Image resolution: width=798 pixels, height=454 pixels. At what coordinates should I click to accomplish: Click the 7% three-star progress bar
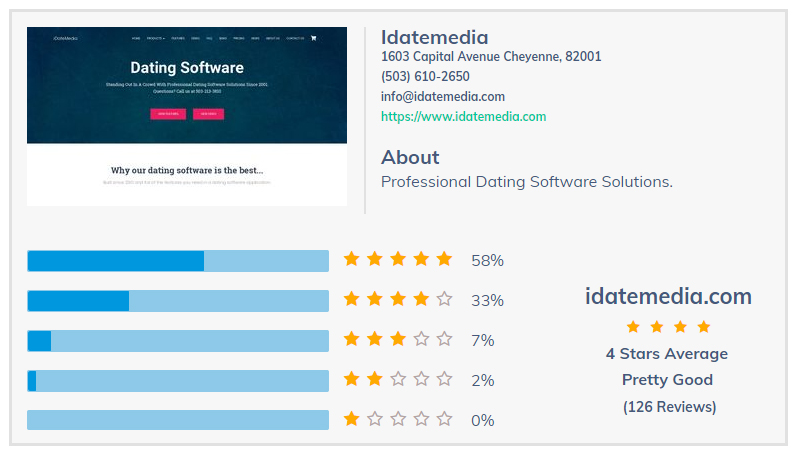pos(178,341)
